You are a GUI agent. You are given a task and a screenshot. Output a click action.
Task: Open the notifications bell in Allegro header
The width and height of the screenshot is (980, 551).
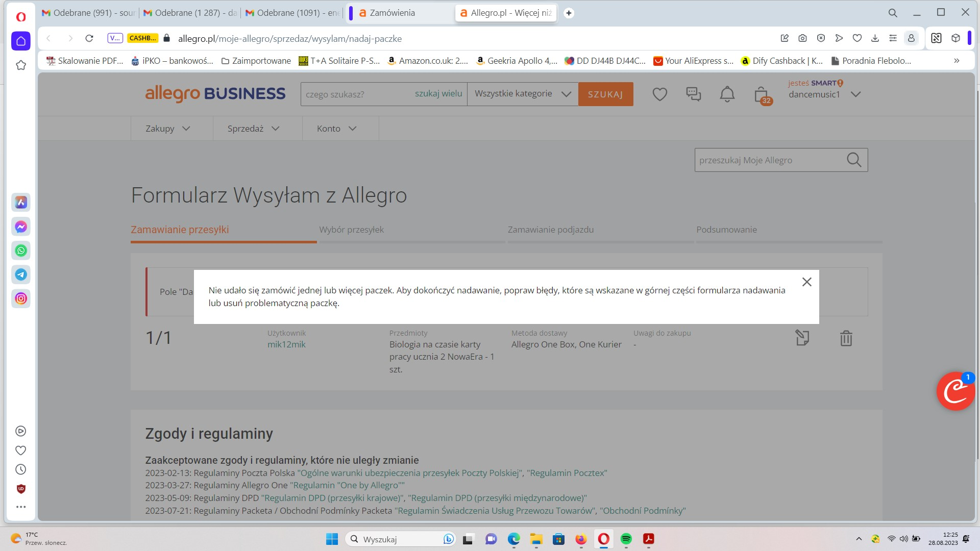727,94
